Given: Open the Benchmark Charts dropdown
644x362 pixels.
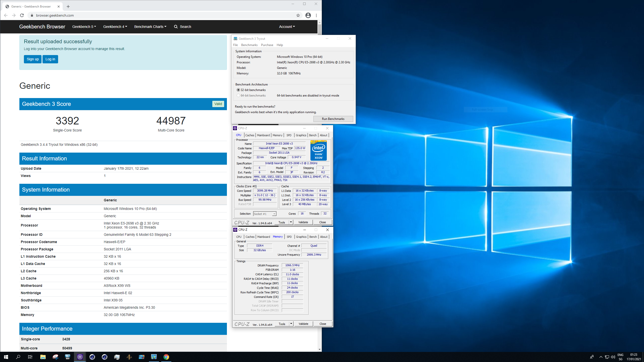Looking at the screenshot, I should [x=150, y=27].
